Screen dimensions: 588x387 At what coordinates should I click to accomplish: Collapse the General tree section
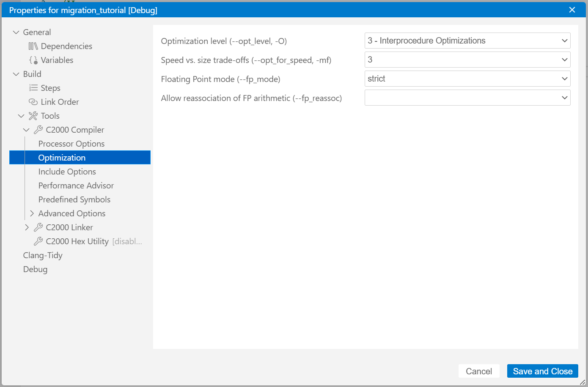[x=16, y=32]
